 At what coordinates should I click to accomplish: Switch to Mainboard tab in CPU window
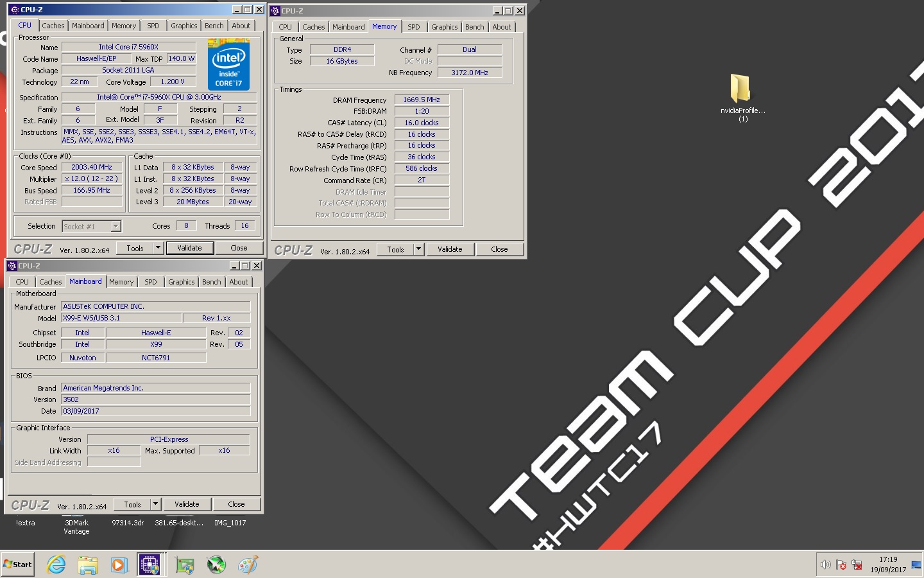[x=88, y=26]
